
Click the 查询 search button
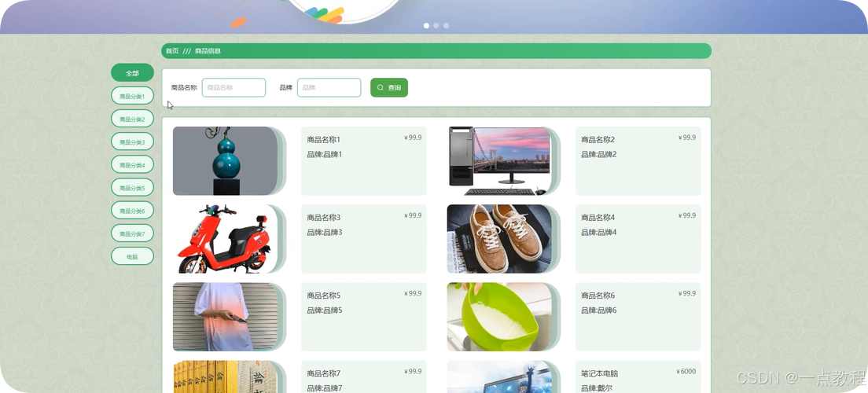point(389,87)
